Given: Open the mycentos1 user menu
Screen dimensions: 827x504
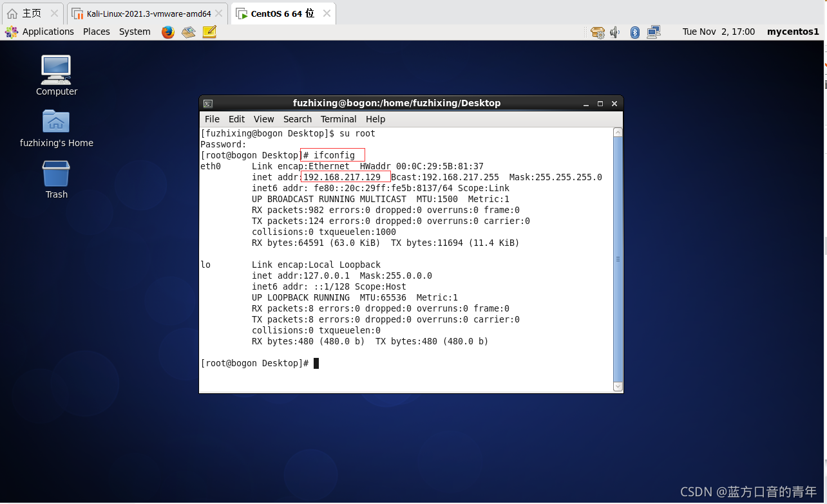Looking at the screenshot, I should [793, 32].
